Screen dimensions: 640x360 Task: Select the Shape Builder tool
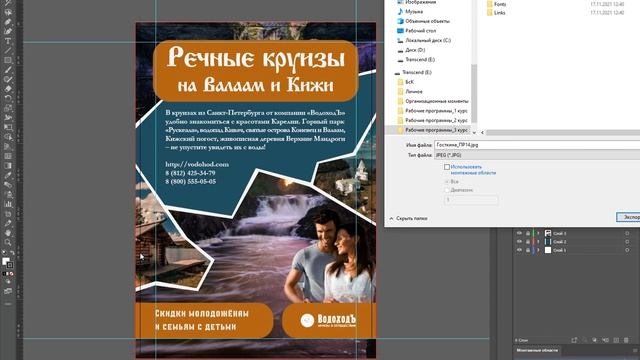click(8, 137)
